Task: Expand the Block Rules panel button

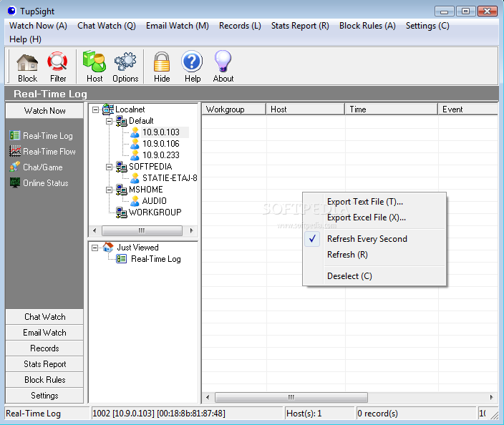Action: pyautogui.click(x=44, y=380)
